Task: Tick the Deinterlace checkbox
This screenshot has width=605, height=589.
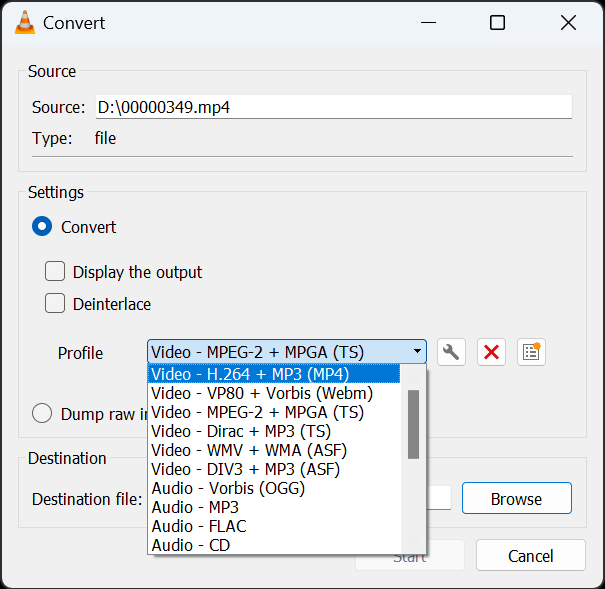Action: pyautogui.click(x=55, y=303)
